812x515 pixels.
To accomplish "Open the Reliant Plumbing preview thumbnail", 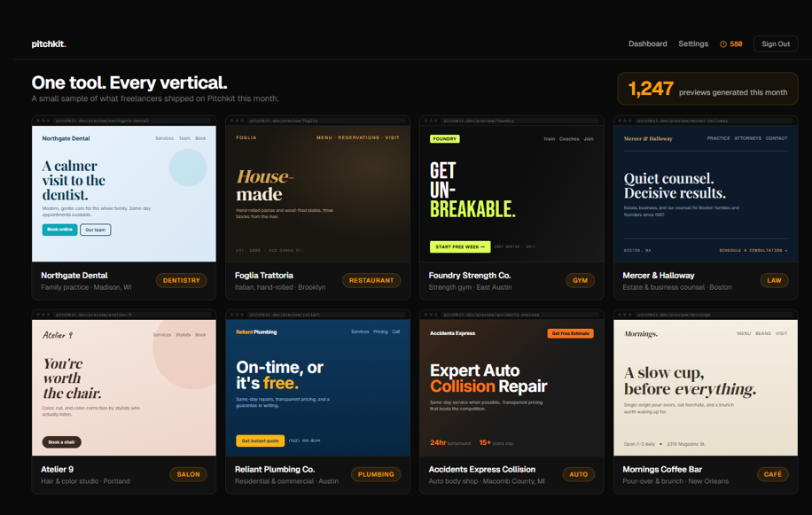I will click(x=317, y=387).
